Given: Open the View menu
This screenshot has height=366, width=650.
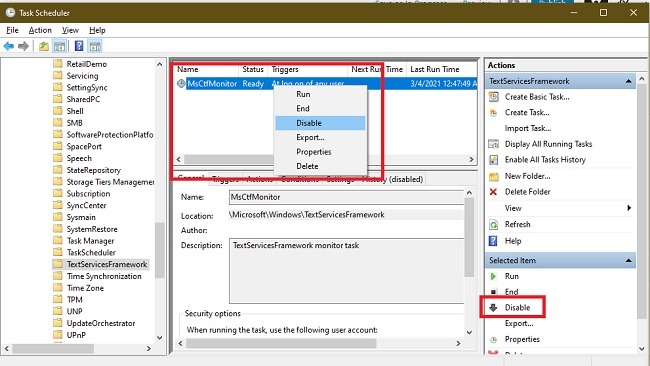Looking at the screenshot, I should (70, 30).
